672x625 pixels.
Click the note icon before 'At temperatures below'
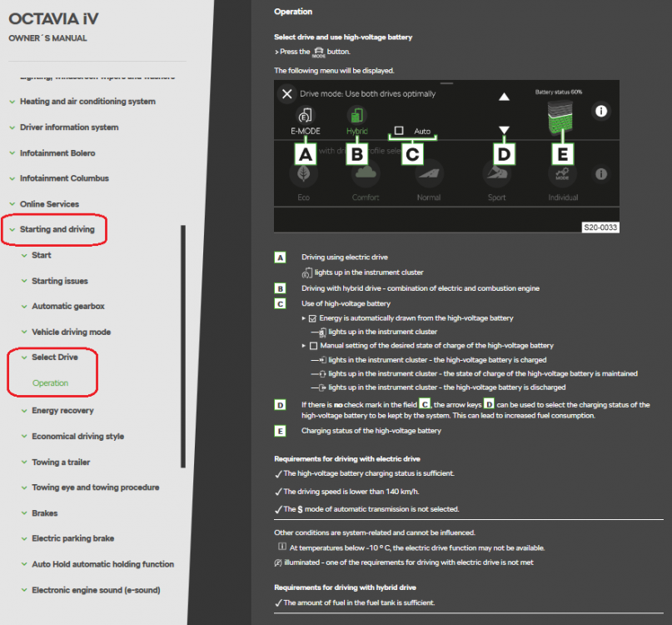pyautogui.click(x=282, y=547)
